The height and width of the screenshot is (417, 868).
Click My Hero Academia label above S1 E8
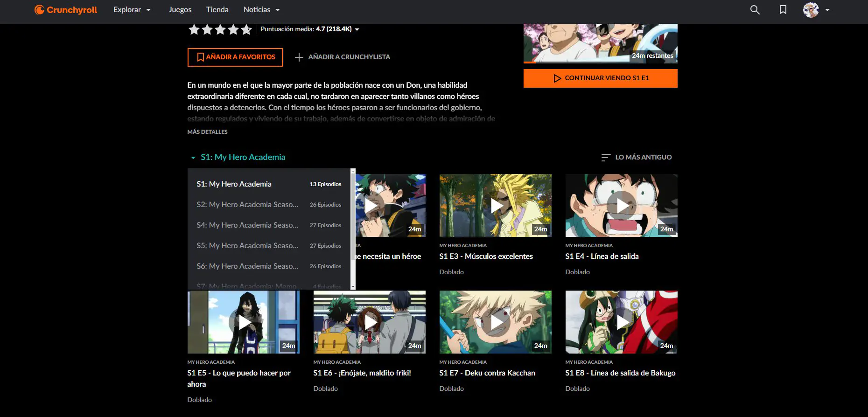(589, 362)
